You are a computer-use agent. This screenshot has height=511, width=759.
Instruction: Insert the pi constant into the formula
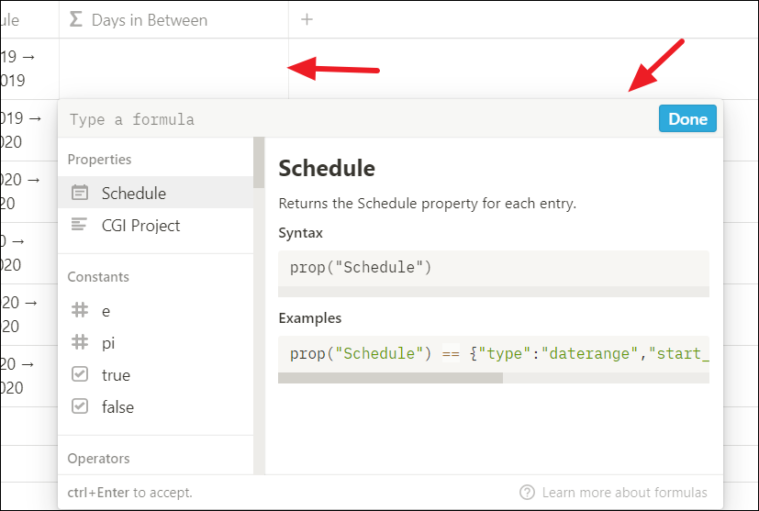click(x=155, y=343)
